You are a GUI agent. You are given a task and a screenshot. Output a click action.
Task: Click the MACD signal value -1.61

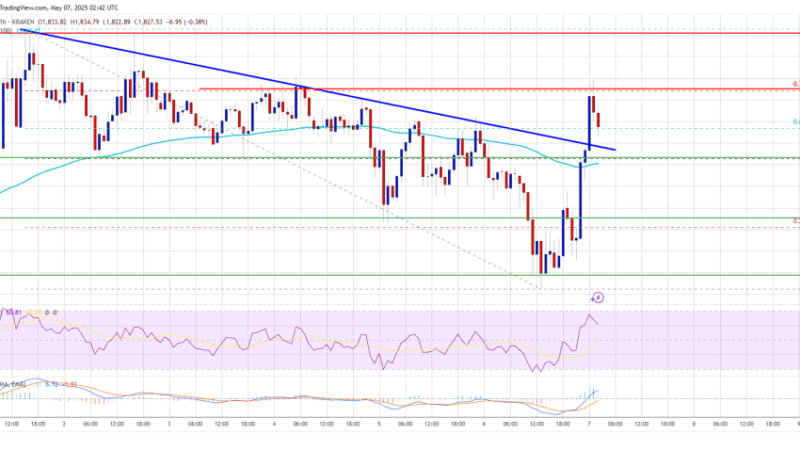tap(69, 384)
